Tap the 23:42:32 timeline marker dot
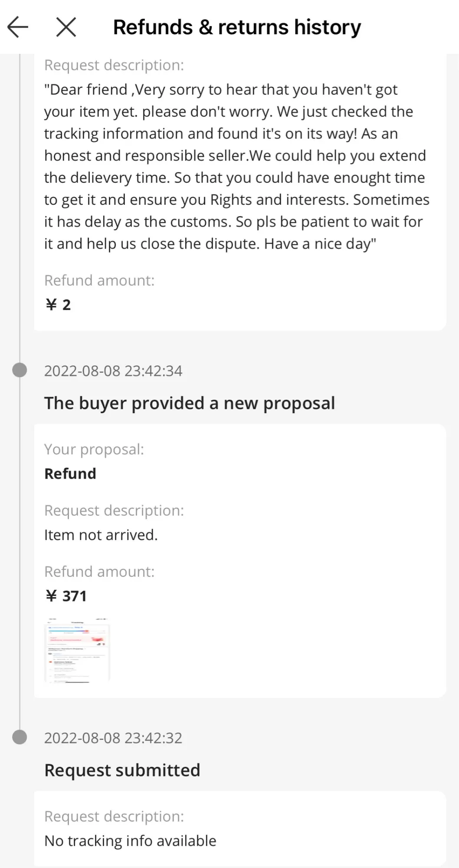The width and height of the screenshot is (459, 868). (20, 737)
